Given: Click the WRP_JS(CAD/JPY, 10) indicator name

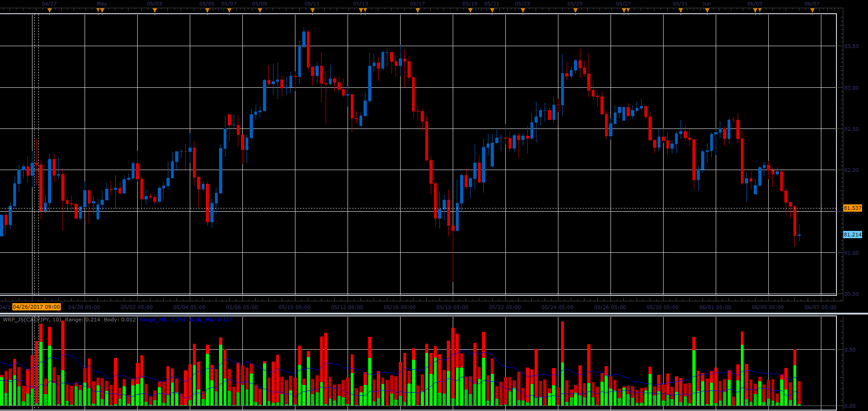Looking at the screenshot, I should [32, 320].
